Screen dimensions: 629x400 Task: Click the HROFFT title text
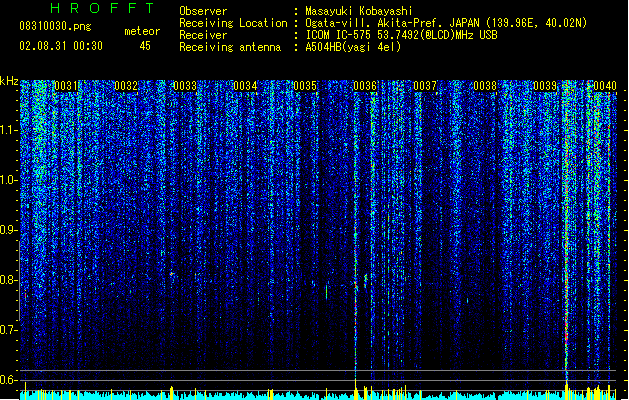(103, 8)
